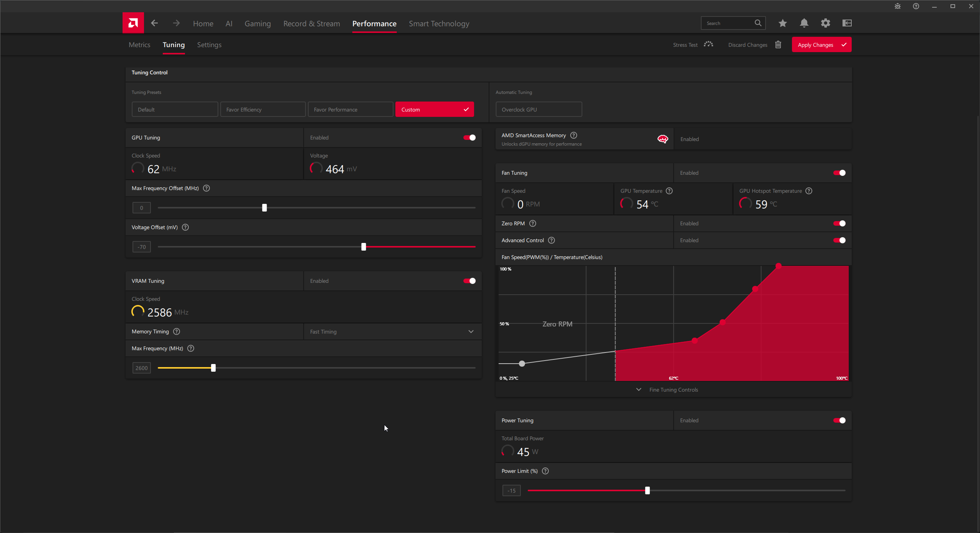Open the Gaming menu tab
The width and height of the screenshot is (980, 533).
coord(257,24)
